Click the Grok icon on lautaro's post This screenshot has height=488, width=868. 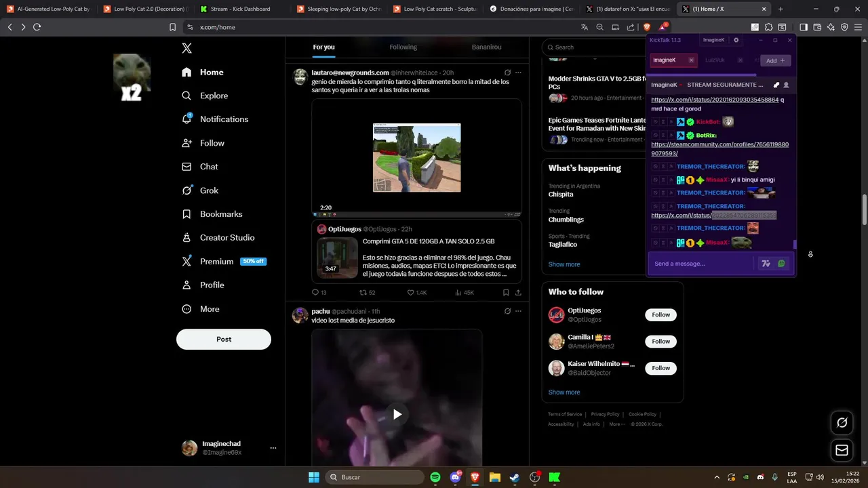coord(507,73)
